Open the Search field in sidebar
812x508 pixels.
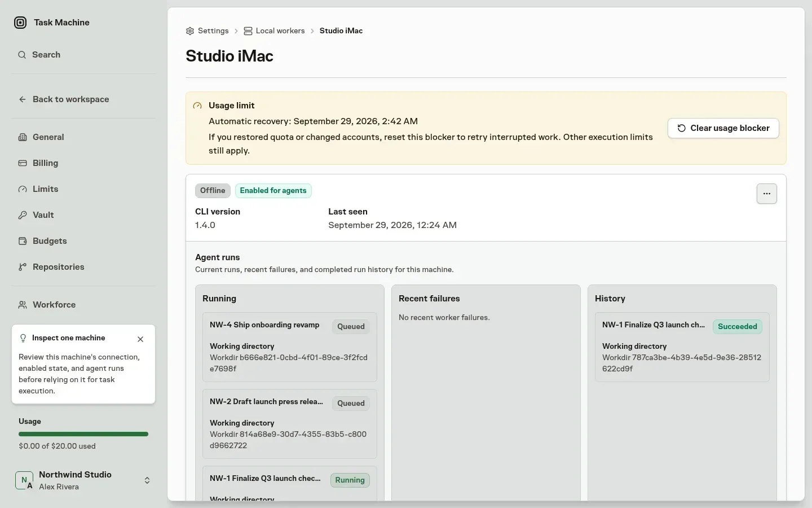pyautogui.click(x=83, y=55)
